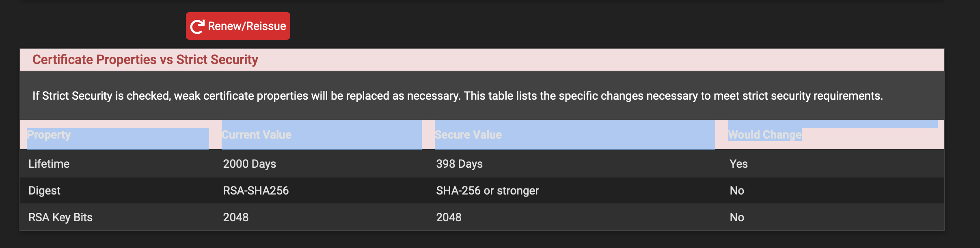980x248 pixels.
Task: Click the RSA-SHA256 current value
Action: coord(256,190)
